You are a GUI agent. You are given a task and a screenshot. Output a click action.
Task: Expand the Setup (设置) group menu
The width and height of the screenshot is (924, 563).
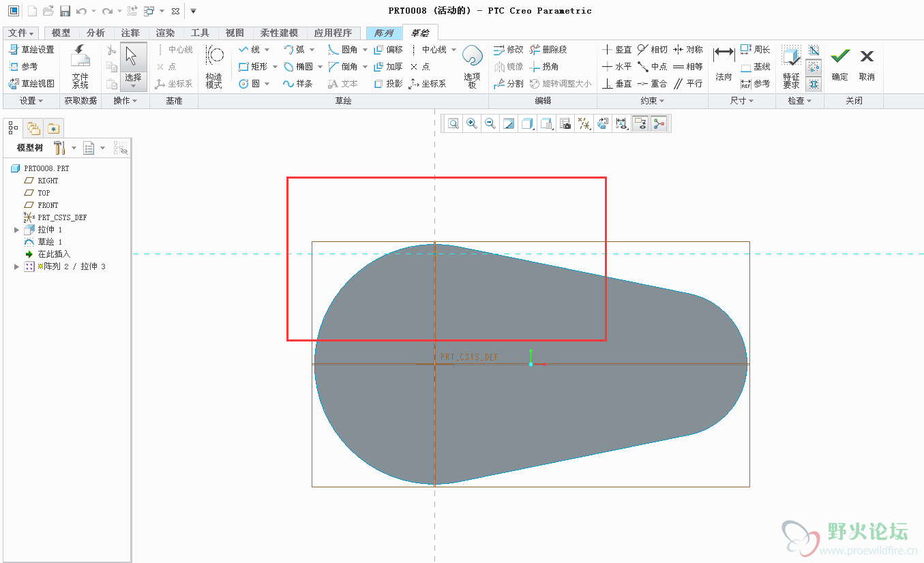point(31,101)
